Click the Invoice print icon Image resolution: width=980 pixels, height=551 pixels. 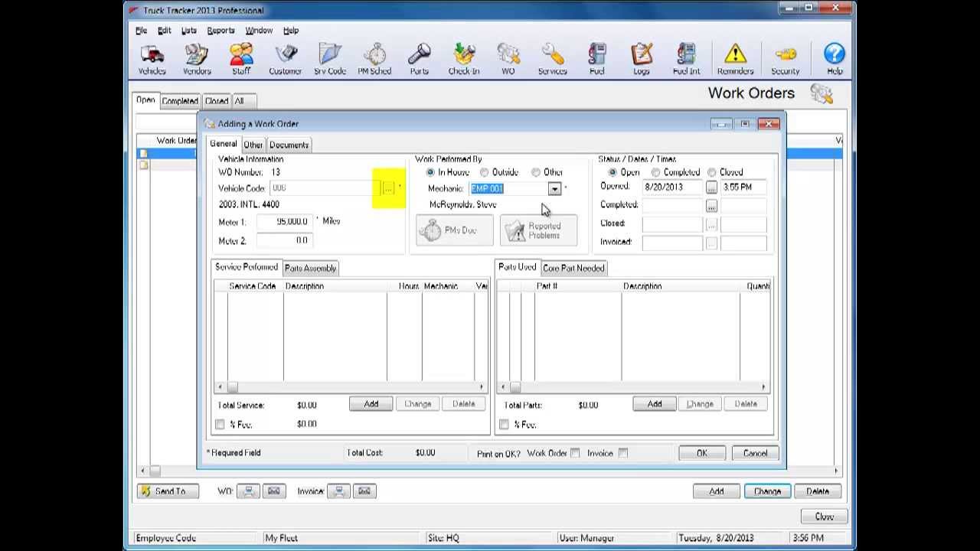pyautogui.click(x=339, y=491)
